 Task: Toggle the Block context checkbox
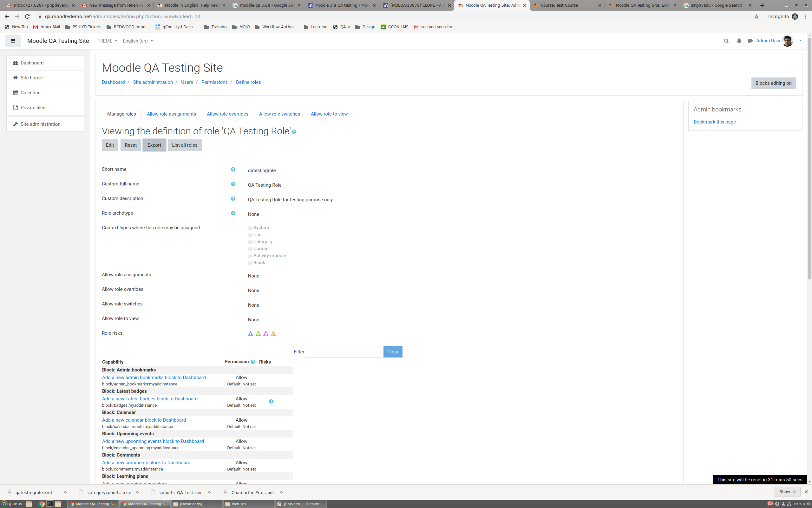[250, 263]
